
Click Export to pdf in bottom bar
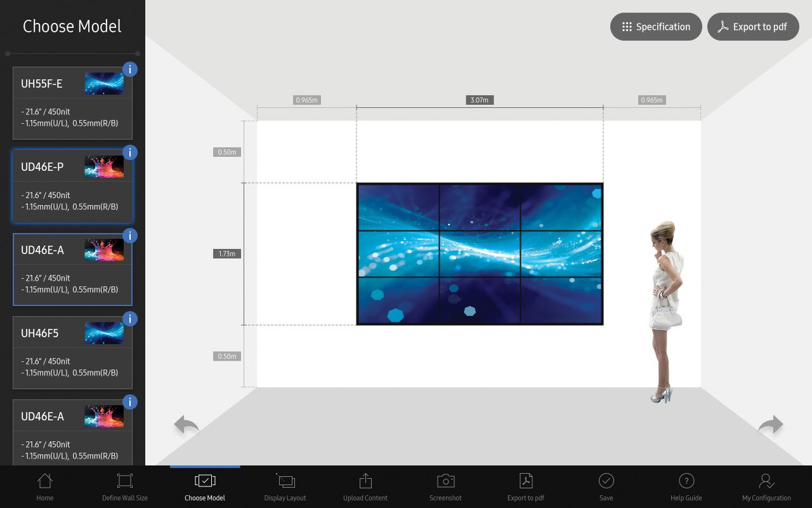pyautogui.click(x=526, y=486)
